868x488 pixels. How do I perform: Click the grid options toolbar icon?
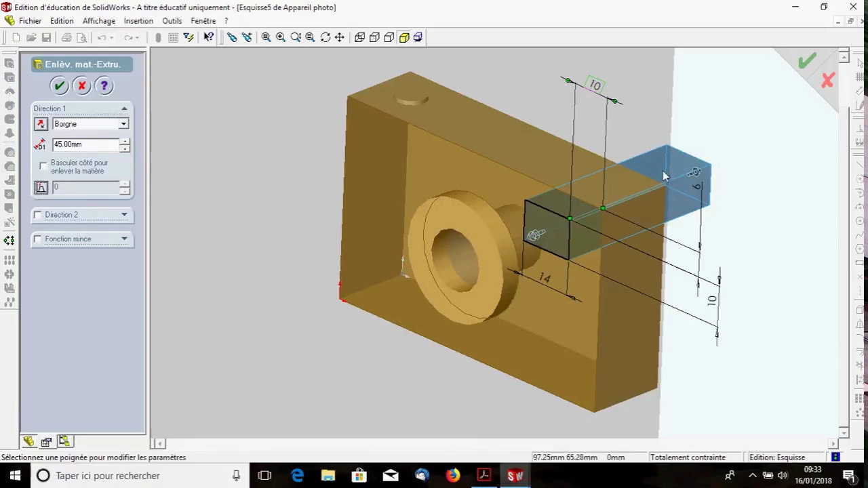point(173,37)
